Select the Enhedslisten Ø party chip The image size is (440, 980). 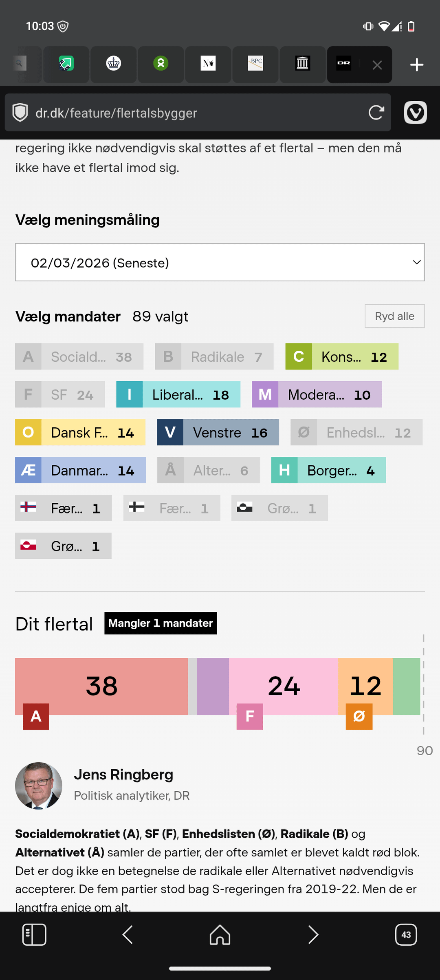pos(356,432)
